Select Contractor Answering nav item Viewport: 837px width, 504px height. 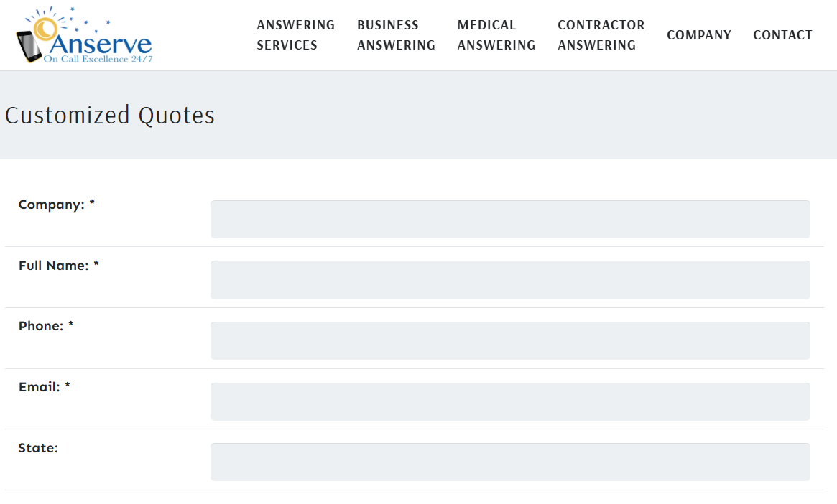tap(601, 35)
